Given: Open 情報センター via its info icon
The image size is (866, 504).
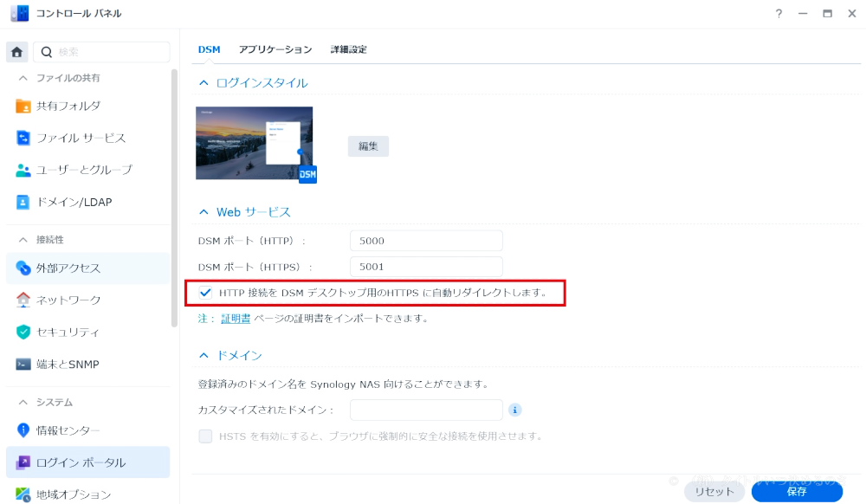Looking at the screenshot, I should [23, 430].
